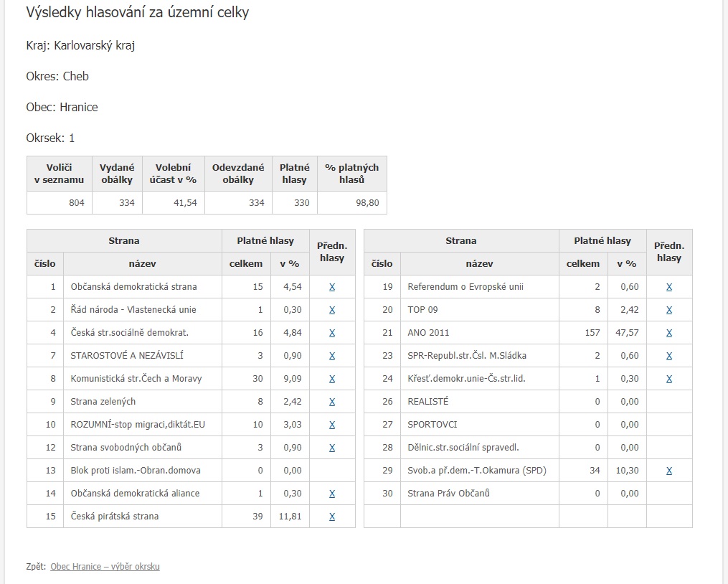Image resolution: width=728 pixels, height=584 pixels.
Task: Click 'Referendum o Evropské unii' party name
Action: pos(465,287)
